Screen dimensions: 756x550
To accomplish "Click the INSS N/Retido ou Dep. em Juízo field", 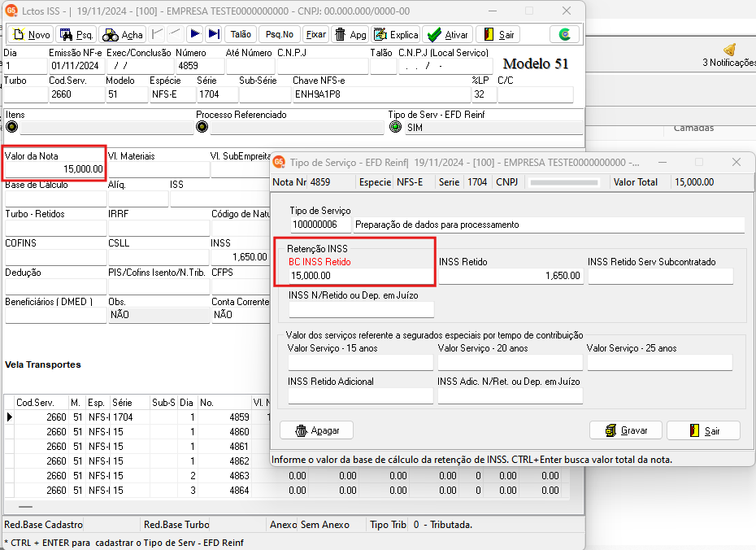I will (361, 309).
